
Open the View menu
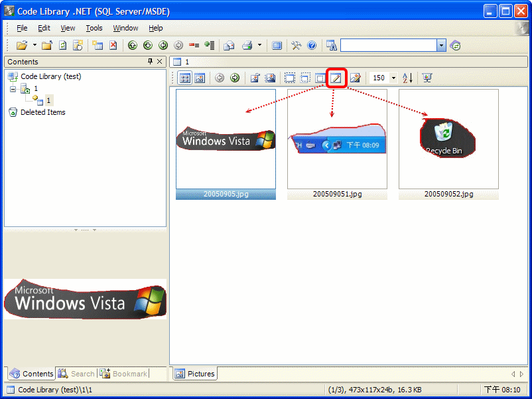(68, 28)
